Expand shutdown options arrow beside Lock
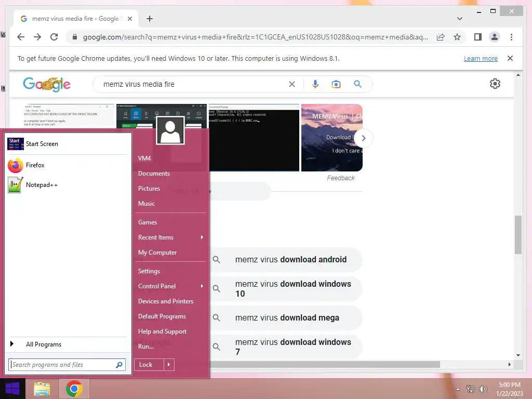The height and width of the screenshot is (399, 532). click(169, 365)
